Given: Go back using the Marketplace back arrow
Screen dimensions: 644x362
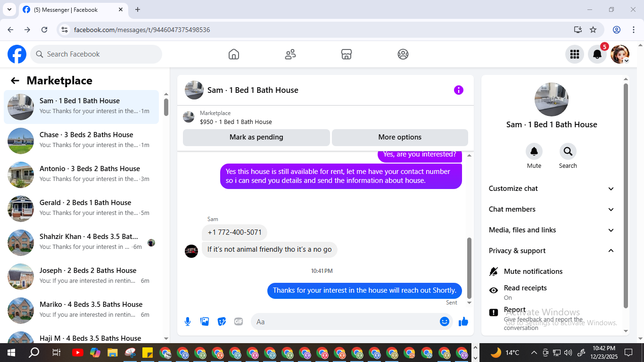Looking at the screenshot, I should pos(15,81).
